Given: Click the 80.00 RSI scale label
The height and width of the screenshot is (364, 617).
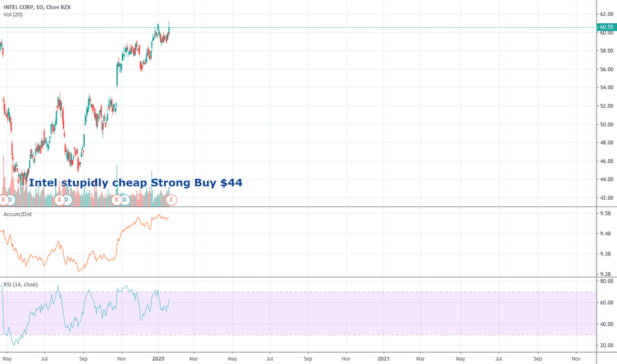Looking at the screenshot, I should (606, 281).
